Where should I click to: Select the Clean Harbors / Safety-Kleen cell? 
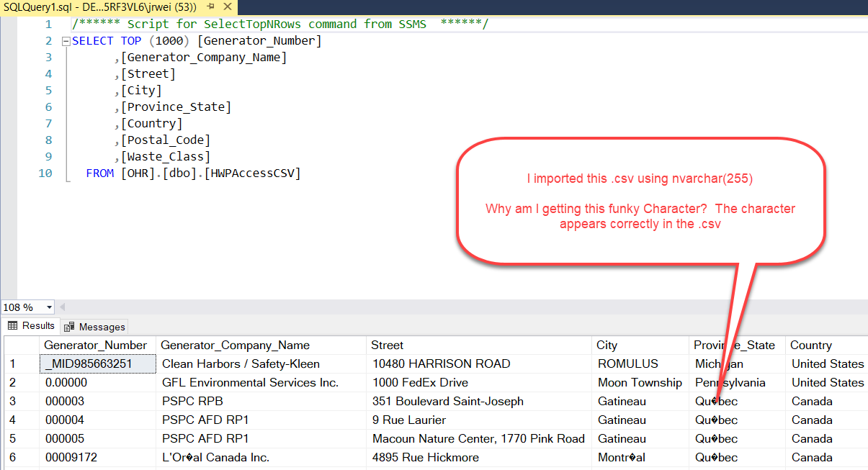(x=241, y=364)
